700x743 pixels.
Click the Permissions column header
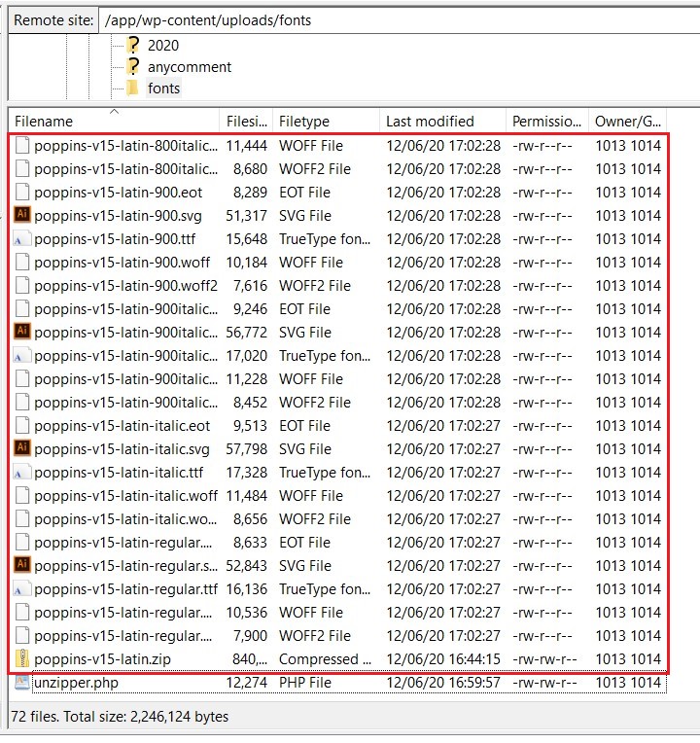click(x=546, y=122)
